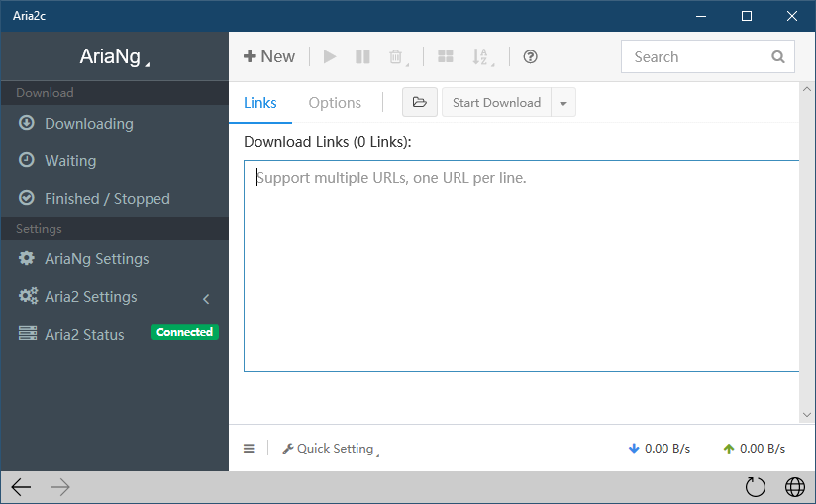Click the open file folder icon button
This screenshot has width=816, height=504.
point(420,102)
